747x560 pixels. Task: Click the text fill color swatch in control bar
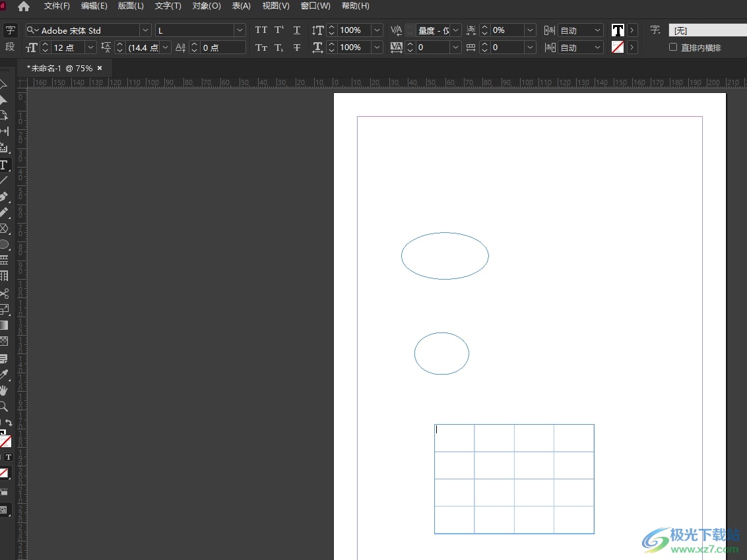coord(618,30)
